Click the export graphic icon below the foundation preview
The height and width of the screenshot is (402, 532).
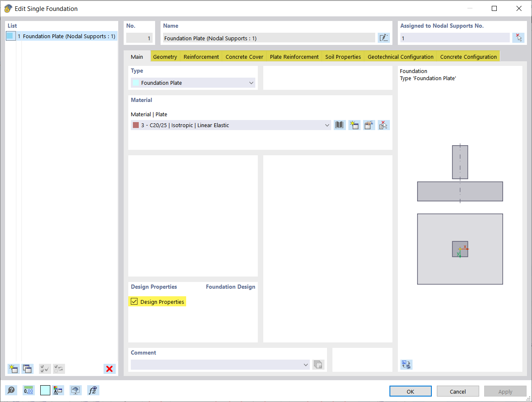click(x=406, y=365)
